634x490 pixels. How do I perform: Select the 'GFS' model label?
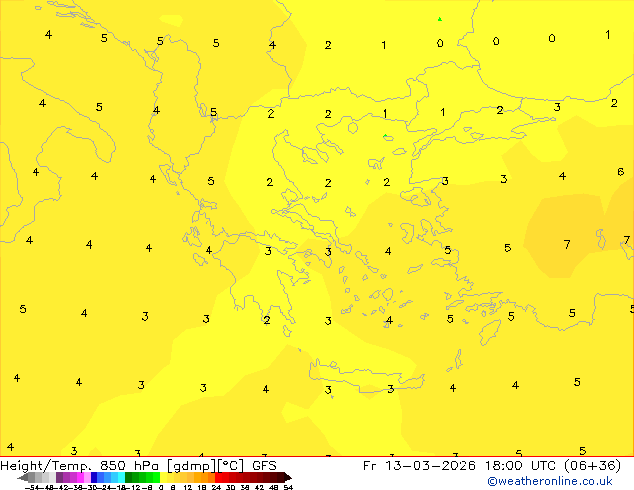(264, 466)
